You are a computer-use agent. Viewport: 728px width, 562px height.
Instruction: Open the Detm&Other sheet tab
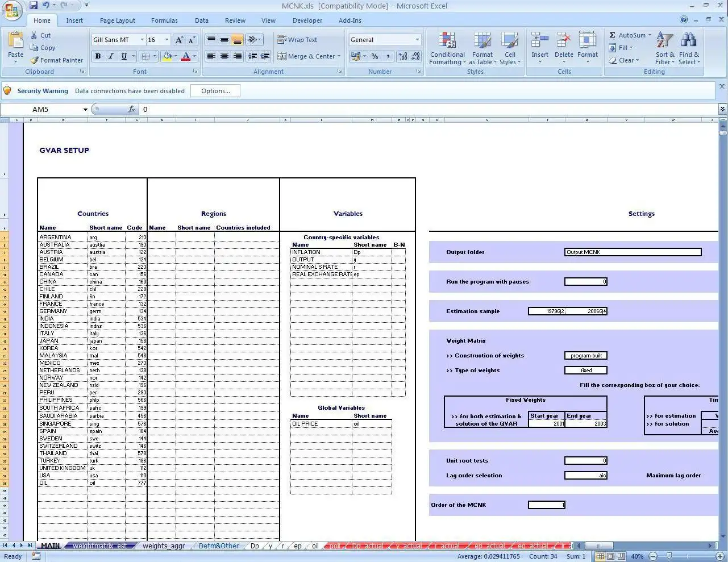[219, 546]
